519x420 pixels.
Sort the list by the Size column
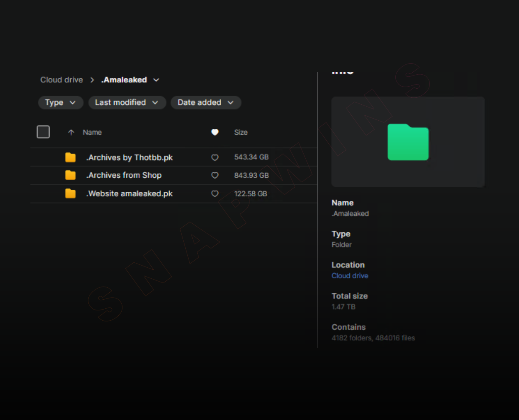click(x=241, y=132)
